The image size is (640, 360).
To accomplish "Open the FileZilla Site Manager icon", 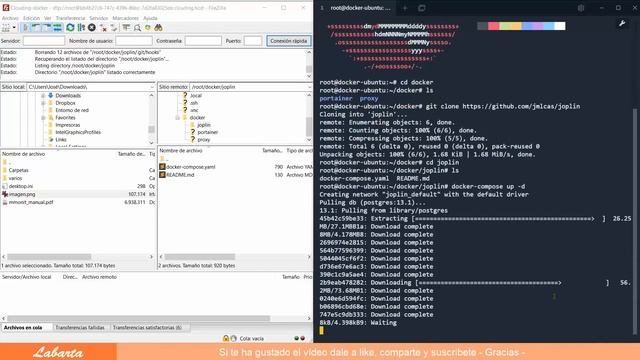I will [6, 28].
